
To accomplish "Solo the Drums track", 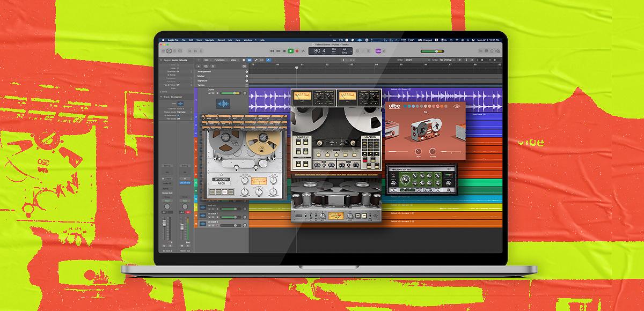I will click(x=213, y=93).
